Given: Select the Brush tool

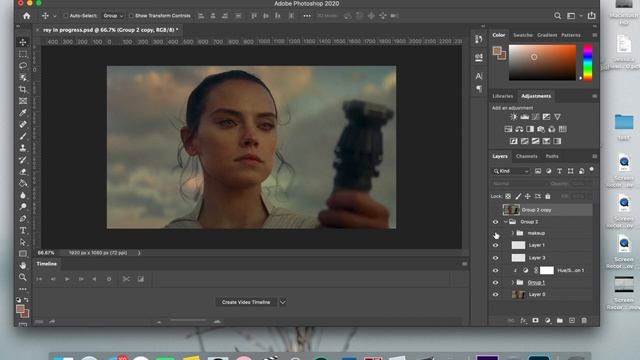Looking at the screenshot, I should tap(23, 136).
